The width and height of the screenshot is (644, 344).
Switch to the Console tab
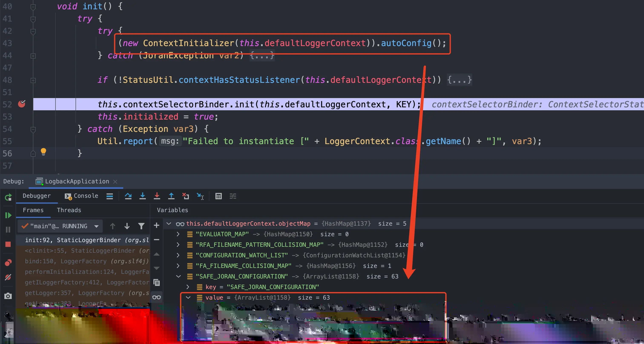tap(82, 196)
